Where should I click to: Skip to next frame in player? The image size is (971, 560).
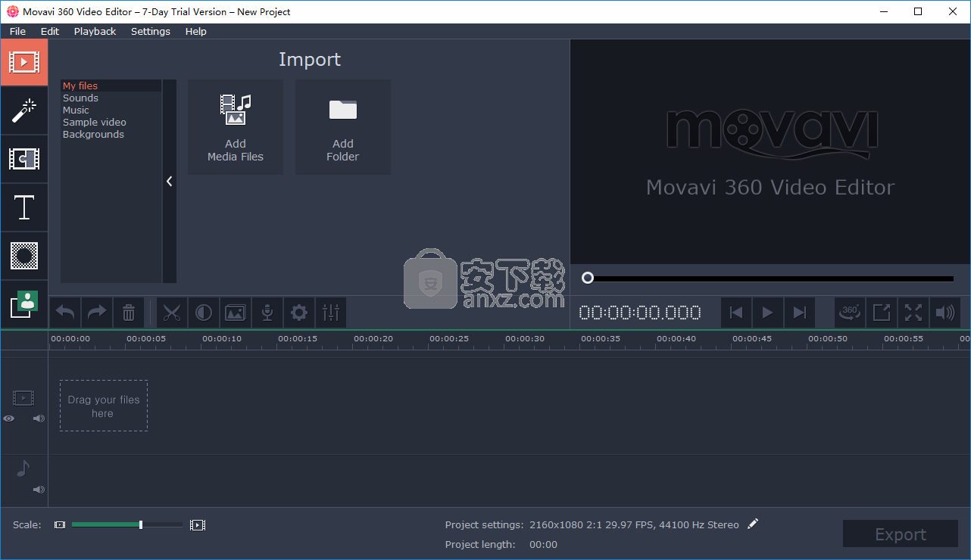799,313
